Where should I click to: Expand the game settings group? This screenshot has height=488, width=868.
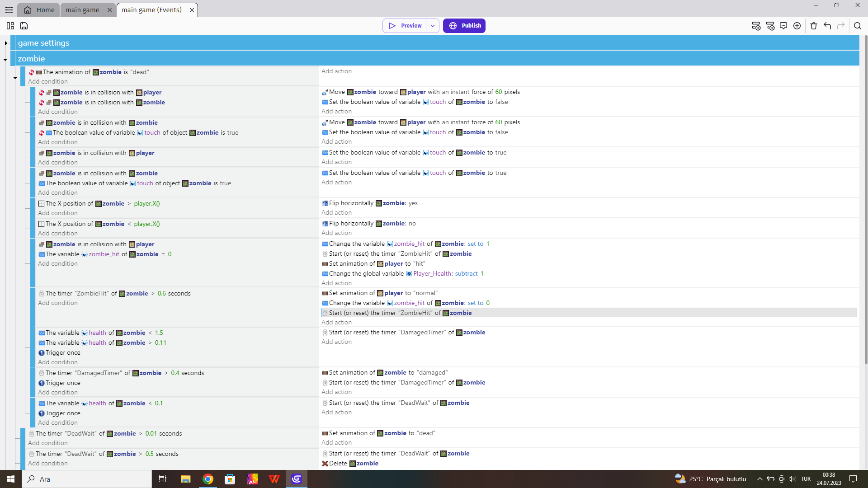[x=6, y=43]
